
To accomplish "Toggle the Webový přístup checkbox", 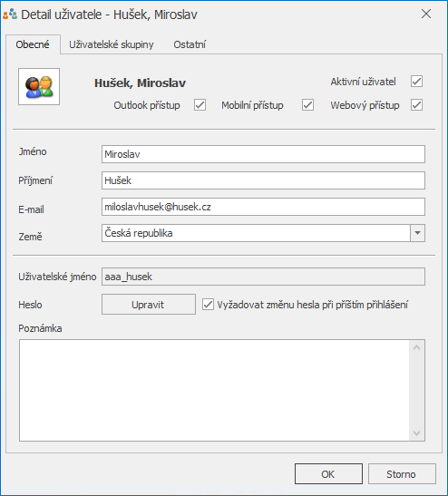I will point(416,104).
